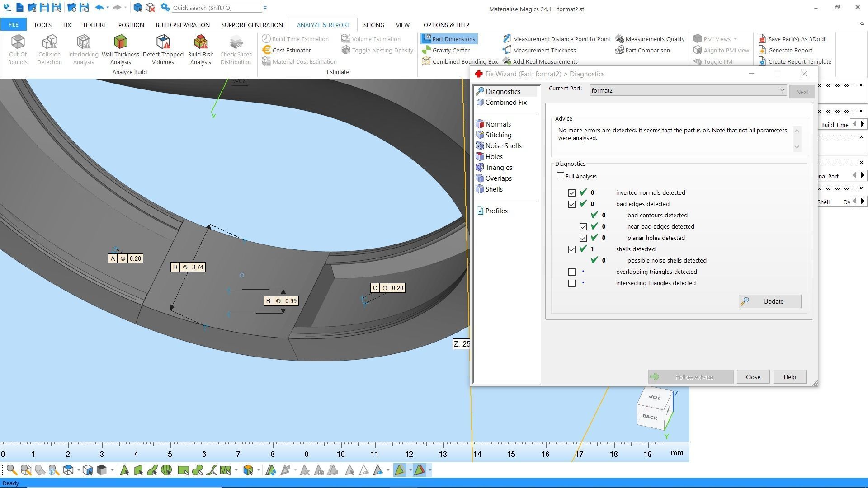Toggle Part Dimensions display
Screen dimensions: 868x488
pyautogui.click(x=448, y=39)
